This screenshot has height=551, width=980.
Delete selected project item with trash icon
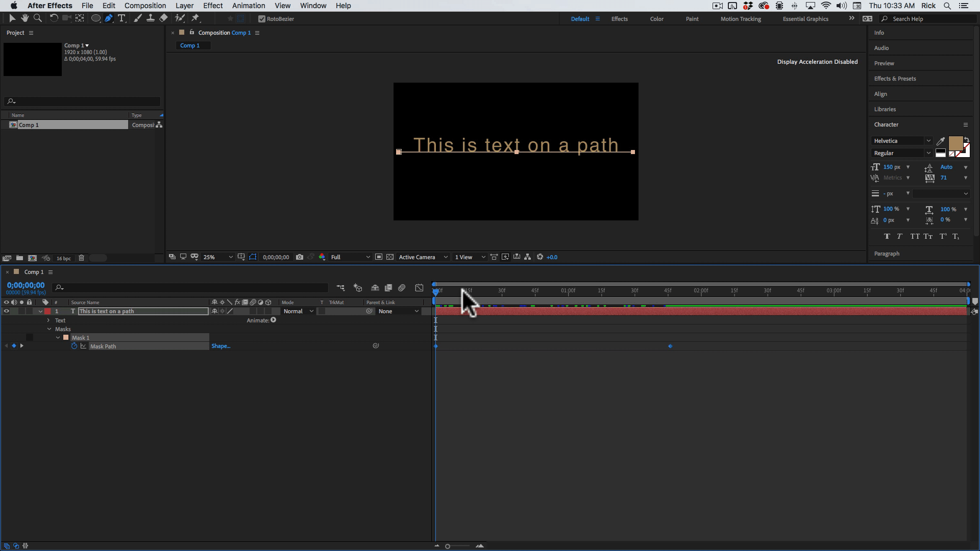click(x=81, y=258)
